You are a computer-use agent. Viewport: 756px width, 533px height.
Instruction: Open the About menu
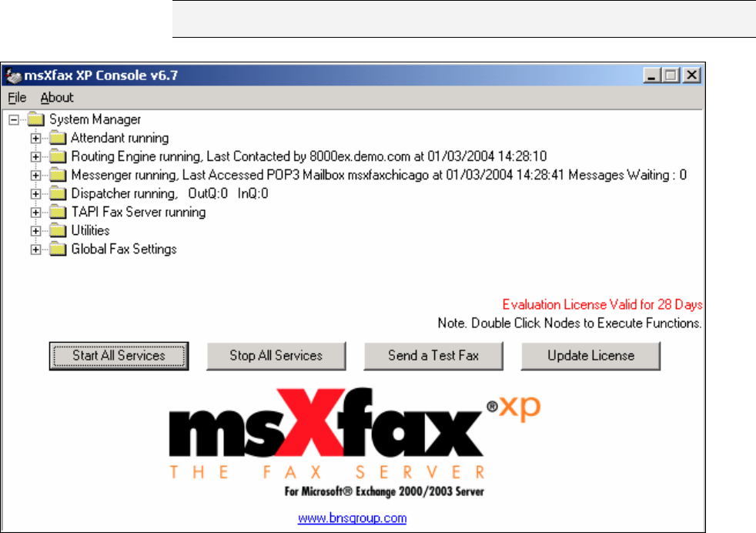pos(57,98)
